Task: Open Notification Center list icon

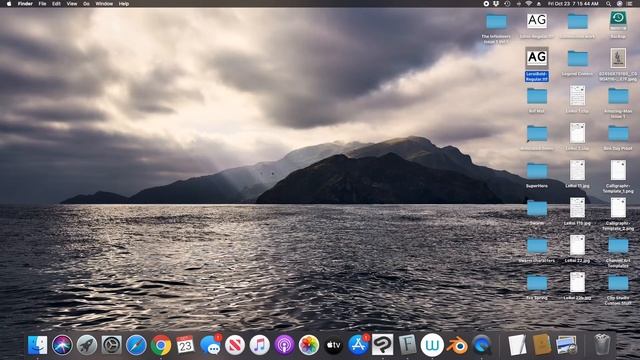Action: coord(630,4)
